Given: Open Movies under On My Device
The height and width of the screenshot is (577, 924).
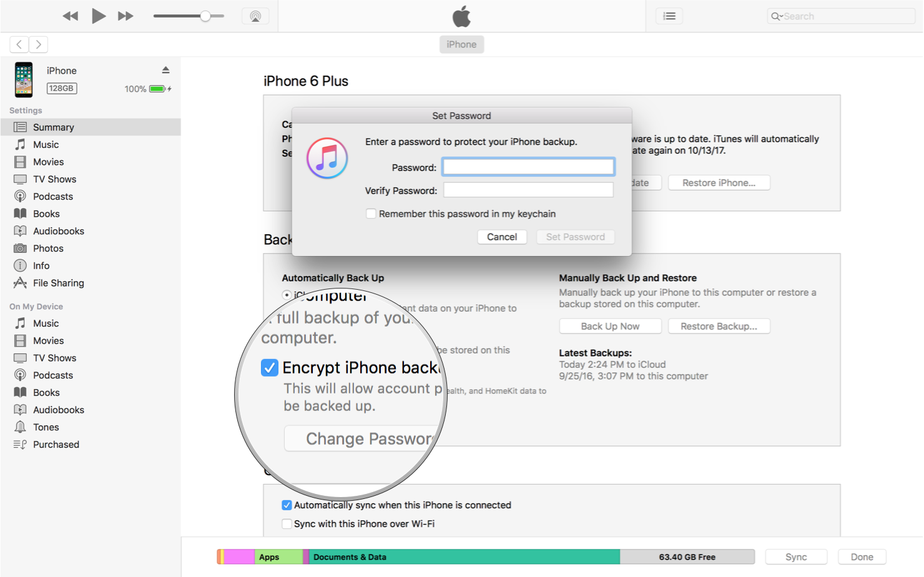Looking at the screenshot, I should (91, 341).
